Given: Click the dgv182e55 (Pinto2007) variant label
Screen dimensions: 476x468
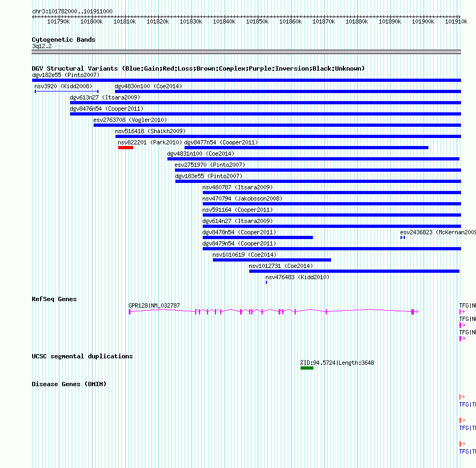Looking at the screenshot, I should 66,75.
